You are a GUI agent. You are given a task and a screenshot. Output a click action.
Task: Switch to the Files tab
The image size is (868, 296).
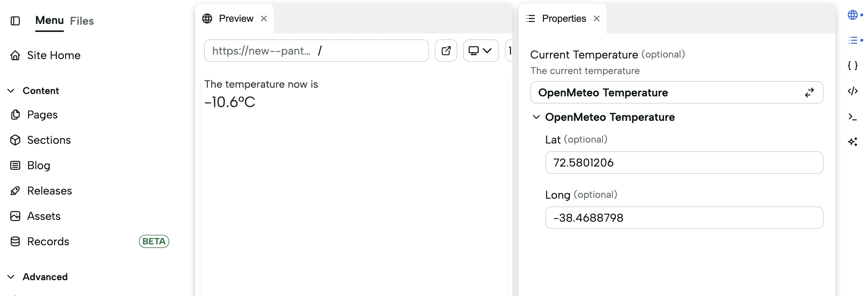(x=81, y=21)
